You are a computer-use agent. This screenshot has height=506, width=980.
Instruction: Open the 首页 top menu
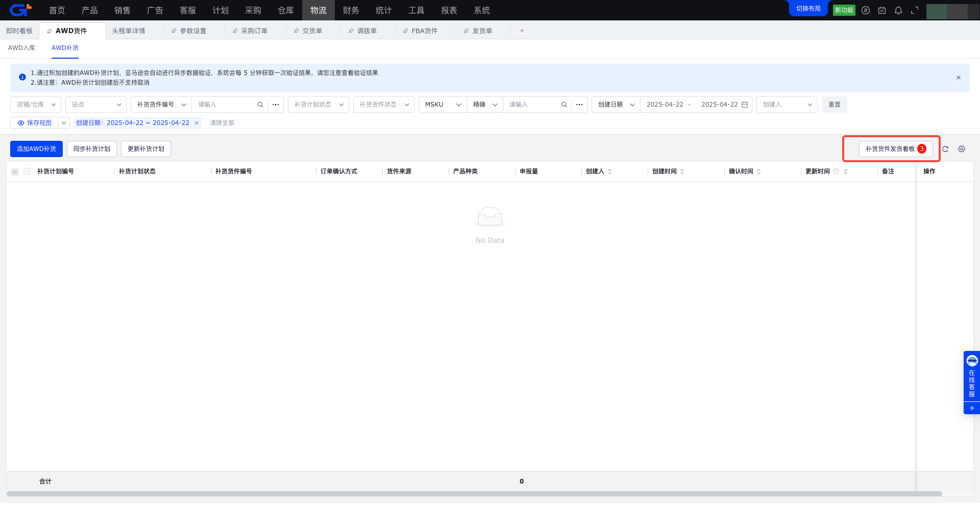[x=57, y=10]
